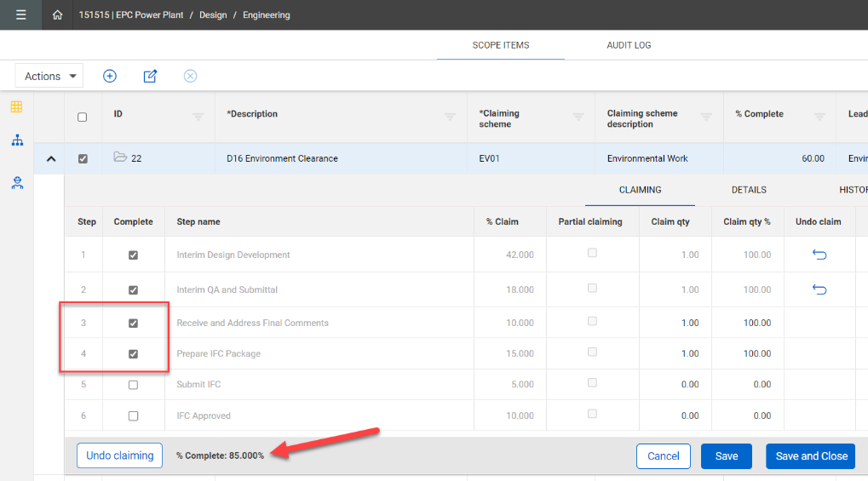
Task: Click the EPC Power Plant breadcrumb
Action: [x=130, y=15]
